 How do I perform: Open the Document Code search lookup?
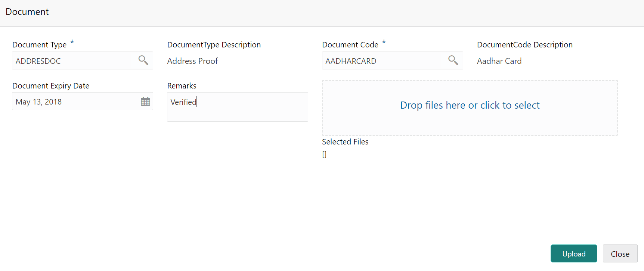point(453,60)
